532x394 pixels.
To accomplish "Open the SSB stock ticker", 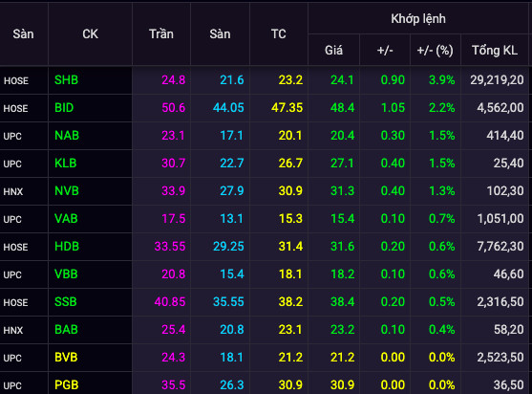I will tap(66, 302).
